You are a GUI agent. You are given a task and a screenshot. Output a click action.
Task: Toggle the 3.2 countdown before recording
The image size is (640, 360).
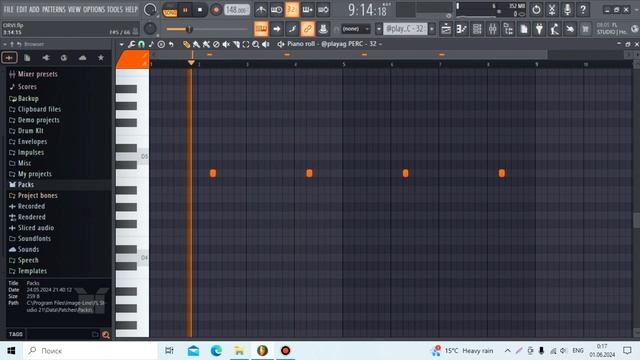pyautogui.click(x=292, y=9)
